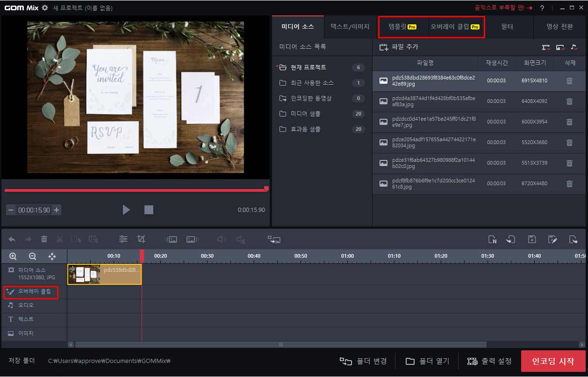Select the 최근 사용한 소스 folder

(312, 83)
